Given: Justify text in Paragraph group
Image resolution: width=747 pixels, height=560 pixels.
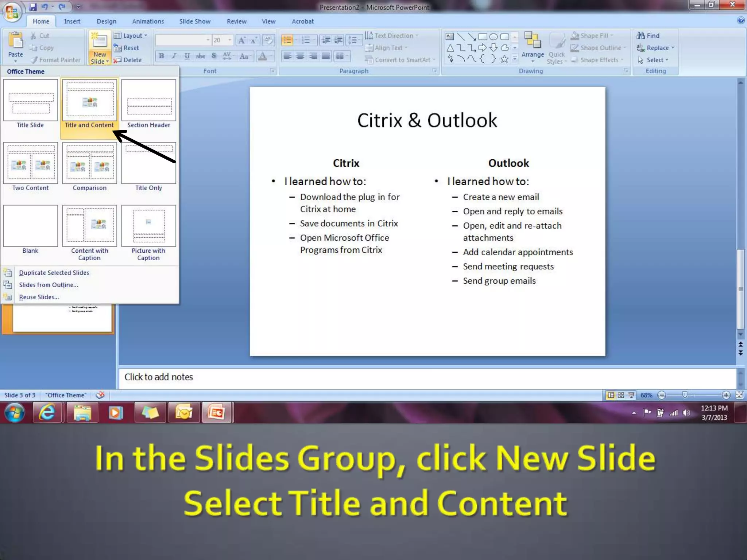Looking at the screenshot, I should point(326,56).
